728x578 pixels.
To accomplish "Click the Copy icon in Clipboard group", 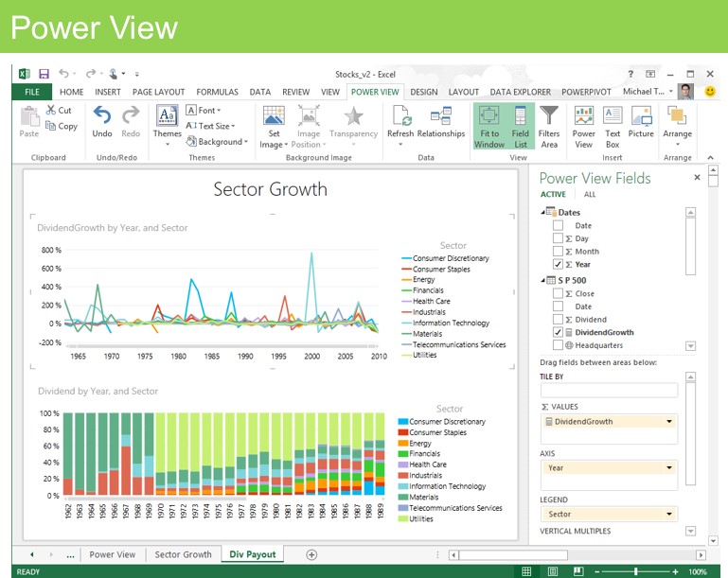I will coord(50,125).
